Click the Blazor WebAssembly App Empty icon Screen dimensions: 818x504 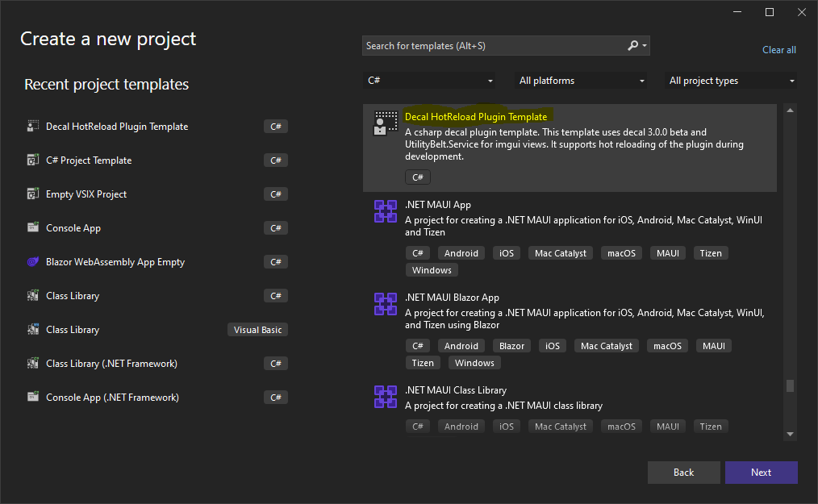click(33, 262)
